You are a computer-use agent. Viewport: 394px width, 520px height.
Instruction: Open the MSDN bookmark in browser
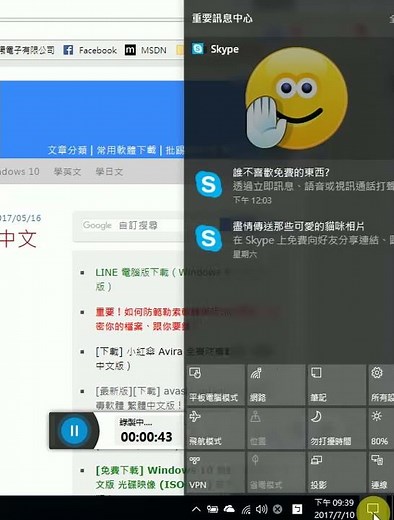(x=146, y=50)
